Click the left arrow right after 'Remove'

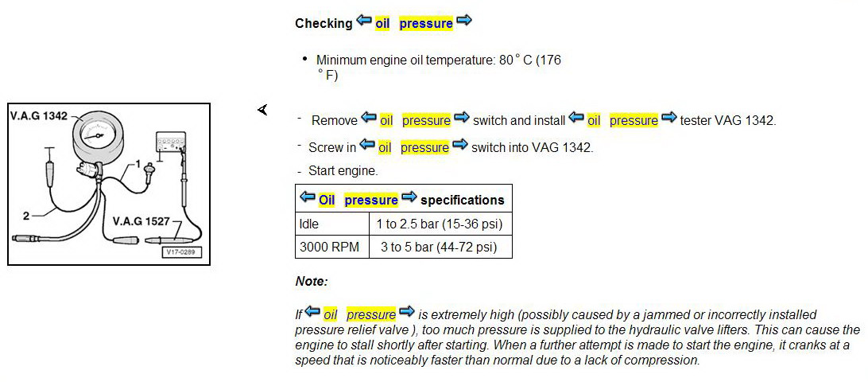368,119
